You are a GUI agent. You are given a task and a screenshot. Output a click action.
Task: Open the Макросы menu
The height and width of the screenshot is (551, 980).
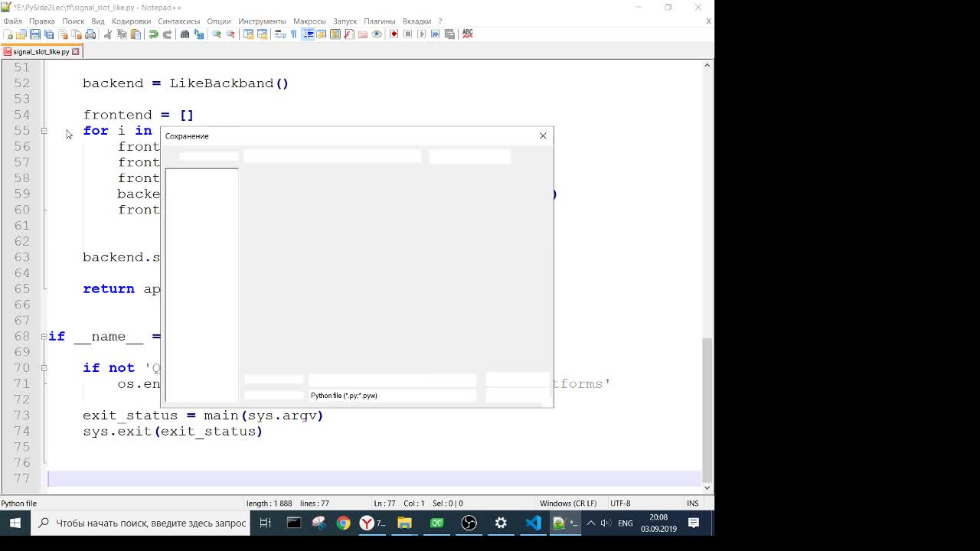coord(309,21)
